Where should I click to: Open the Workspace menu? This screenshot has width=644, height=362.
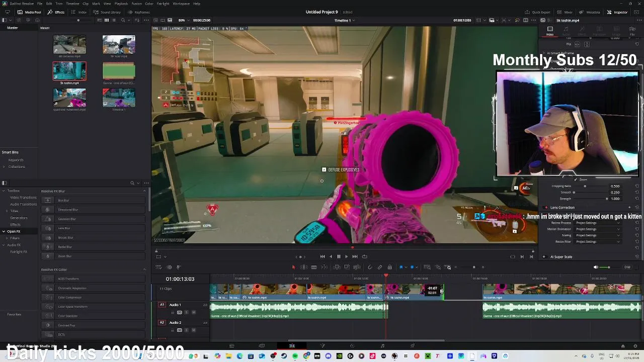181,4
